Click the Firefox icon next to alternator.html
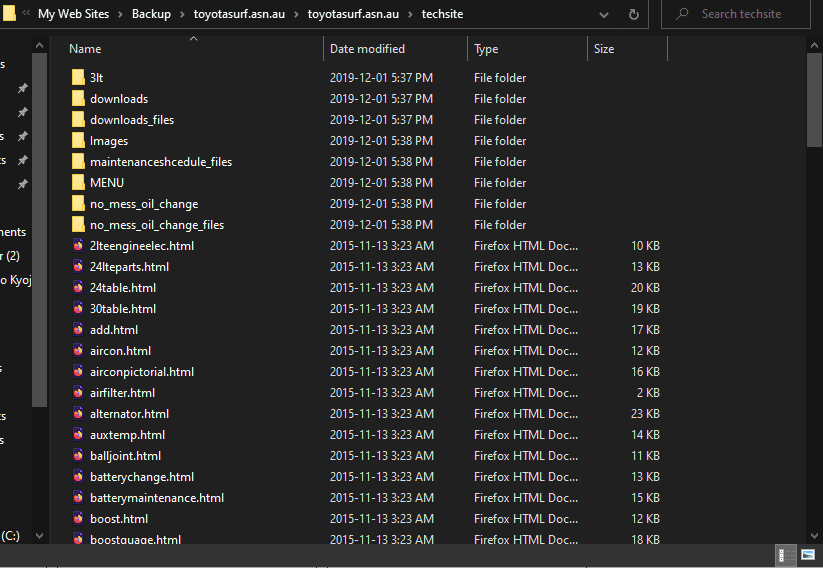 tap(78, 414)
